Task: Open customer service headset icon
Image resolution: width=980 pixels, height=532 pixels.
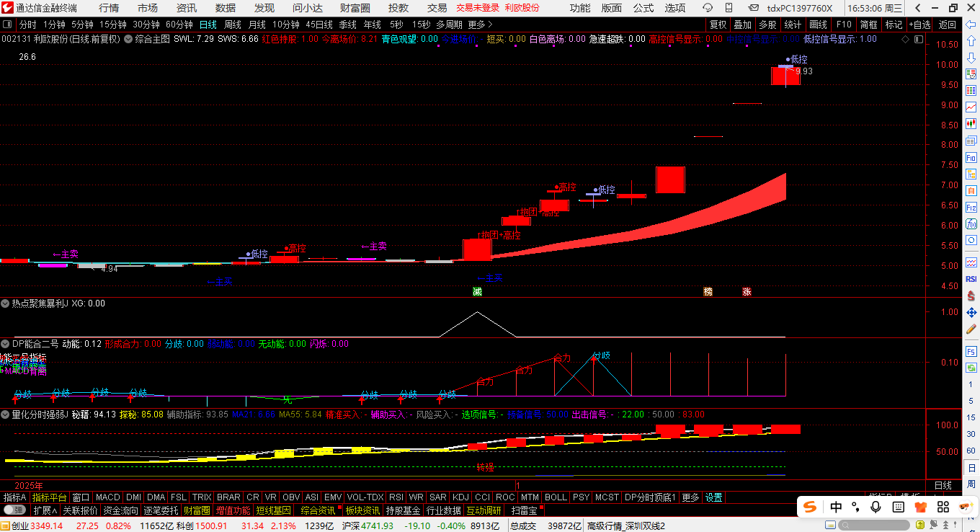Action: coord(708,8)
